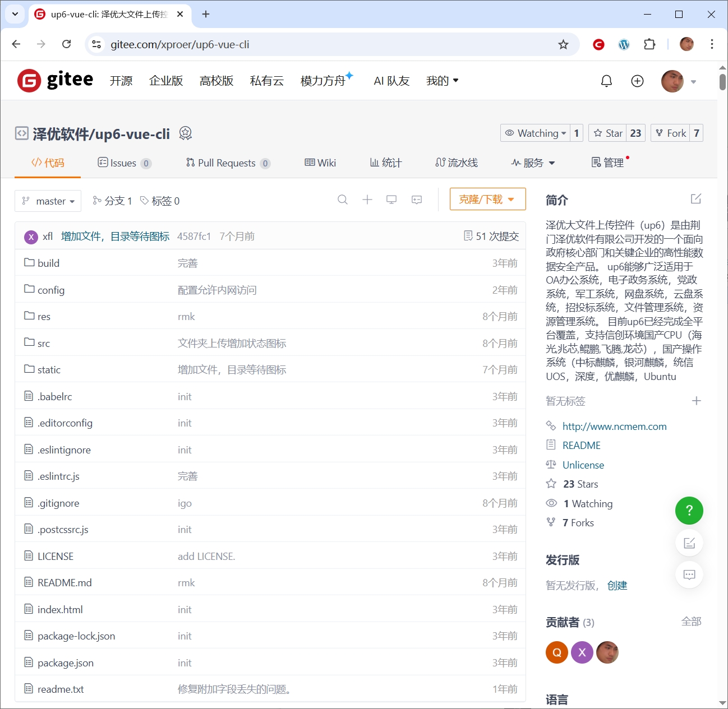Click the notification bell icon

pyautogui.click(x=606, y=81)
